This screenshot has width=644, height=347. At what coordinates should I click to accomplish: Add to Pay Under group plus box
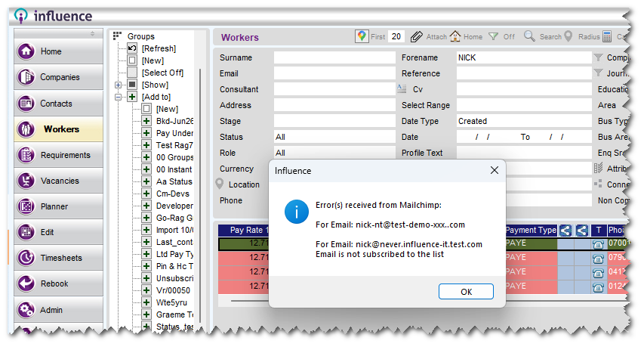[x=146, y=133]
